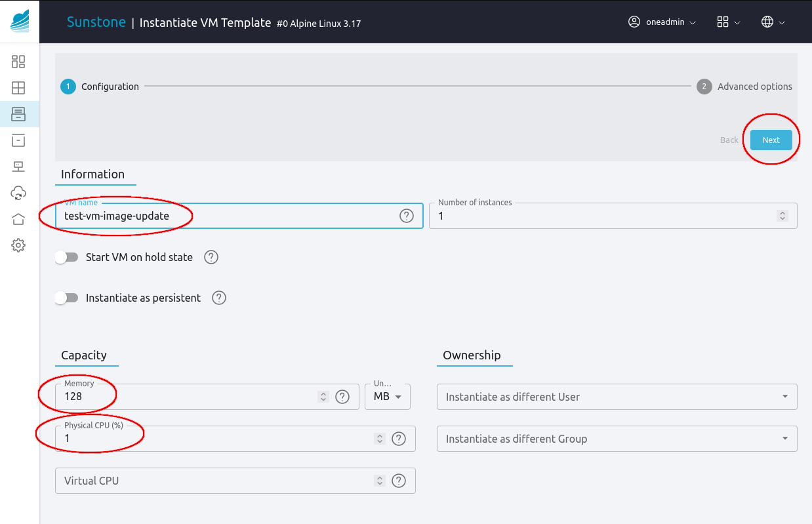Click help icon next to Memory
This screenshot has width=812, height=524.
click(342, 397)
